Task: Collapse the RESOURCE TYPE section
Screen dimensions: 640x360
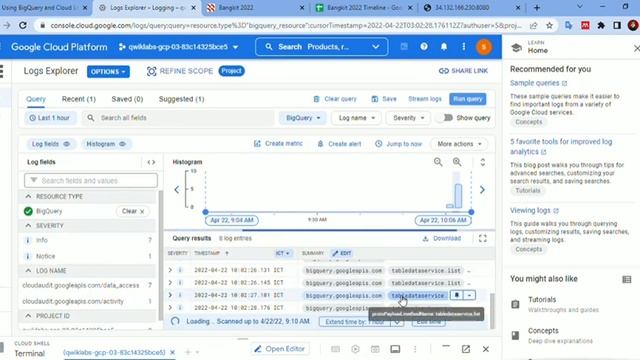Action: coord(28,196)
